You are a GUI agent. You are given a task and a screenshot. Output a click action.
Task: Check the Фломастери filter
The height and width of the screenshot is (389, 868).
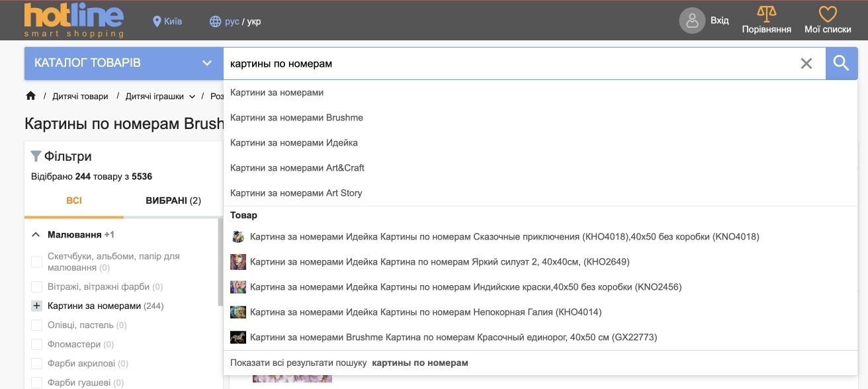tap(37, 345)
